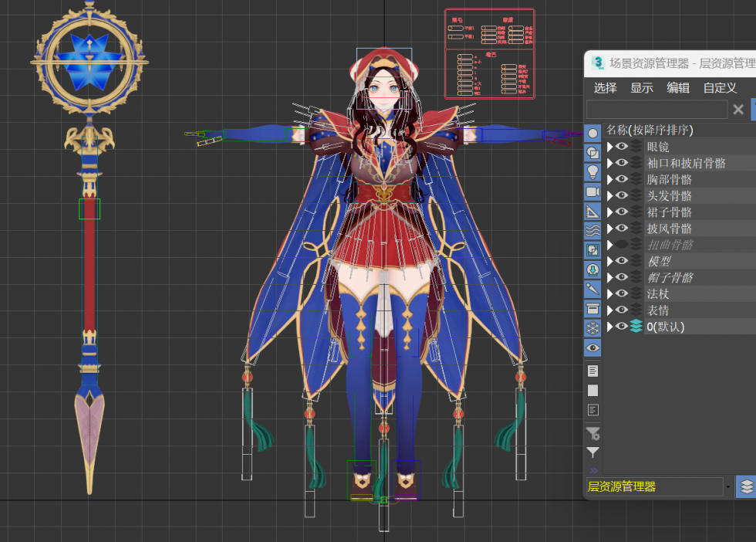Viewport: 756px width, 542px height.
Task: Toggle the Display Bones filter icon
Action: pos(592,289)
